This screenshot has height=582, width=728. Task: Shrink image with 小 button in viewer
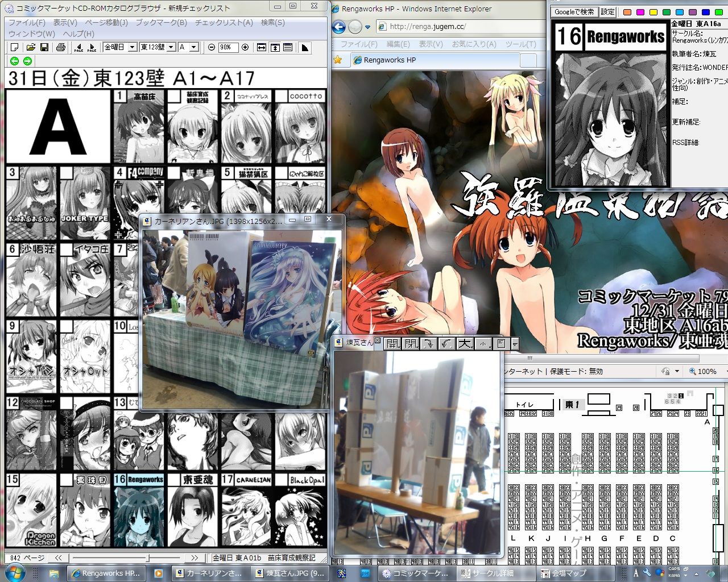coord(483,343)
